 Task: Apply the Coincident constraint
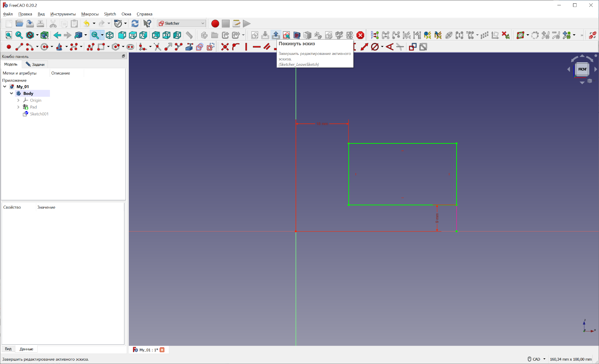point(225,47)
